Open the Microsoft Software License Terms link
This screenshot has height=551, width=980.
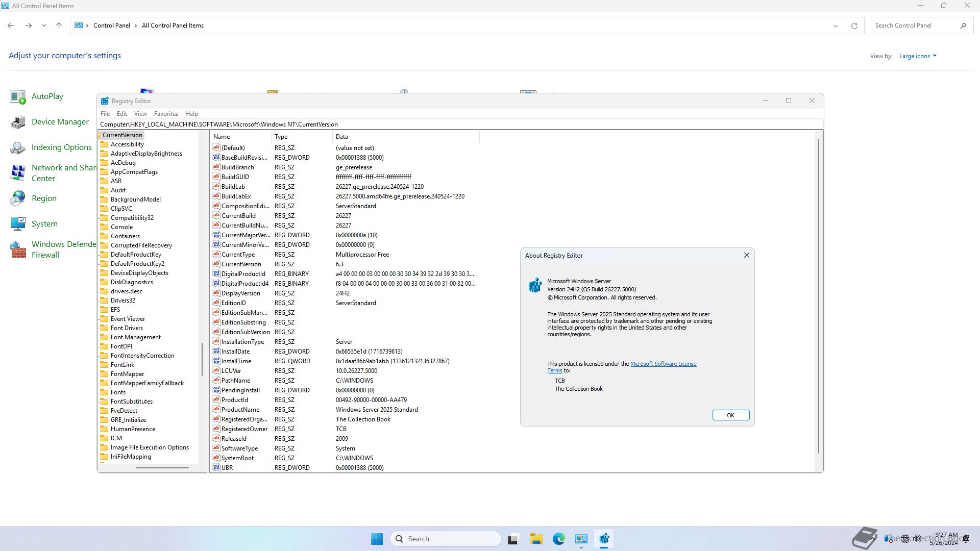pos(663,364)
